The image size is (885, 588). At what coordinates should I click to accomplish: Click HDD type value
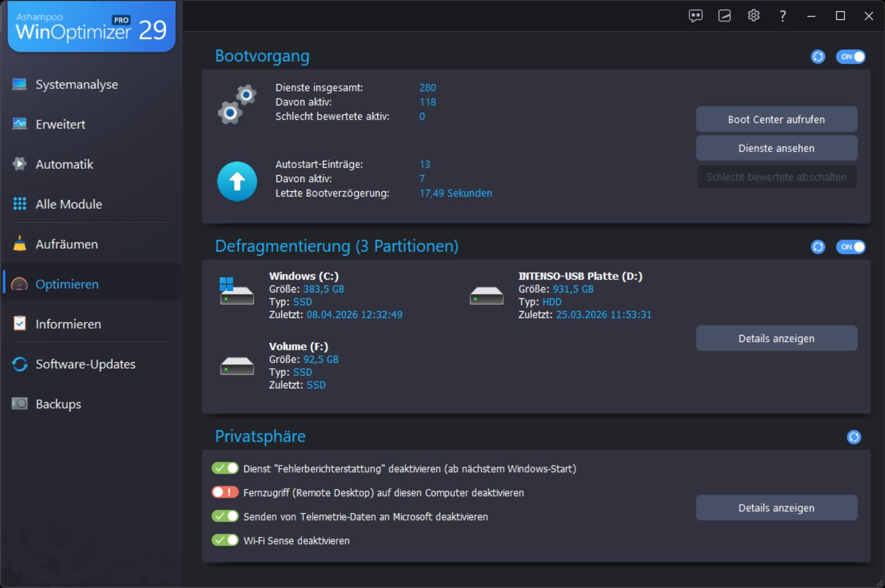(x=552, y=301)
